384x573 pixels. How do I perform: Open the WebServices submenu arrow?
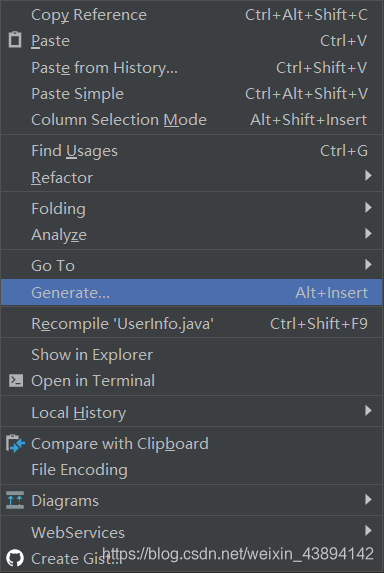tap(368, 531)
